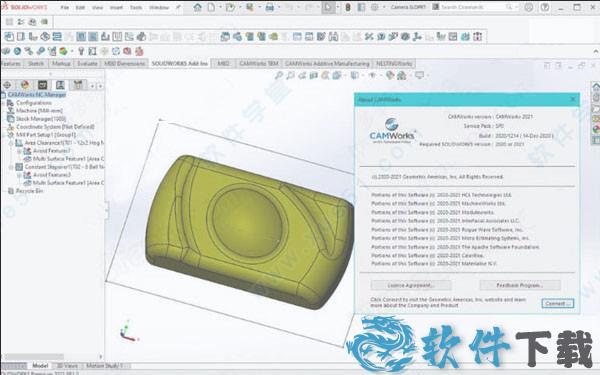Click the Print icon
The width and height of the screenshot is (600, 375).
(x=270, y=7)
